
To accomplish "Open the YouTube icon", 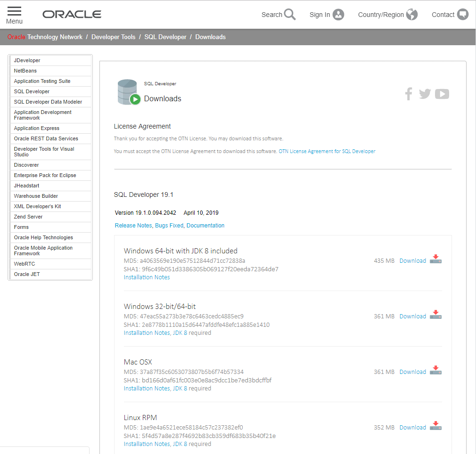I will (442, 94).
